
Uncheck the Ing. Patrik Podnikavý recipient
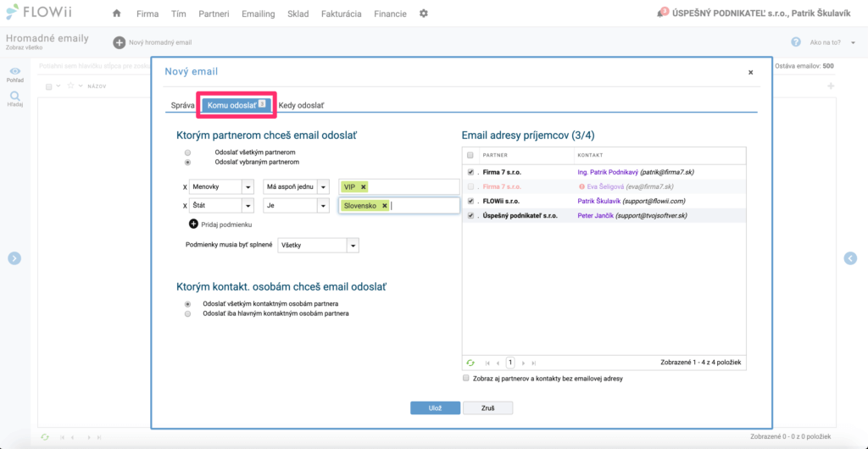click(470, 172)
